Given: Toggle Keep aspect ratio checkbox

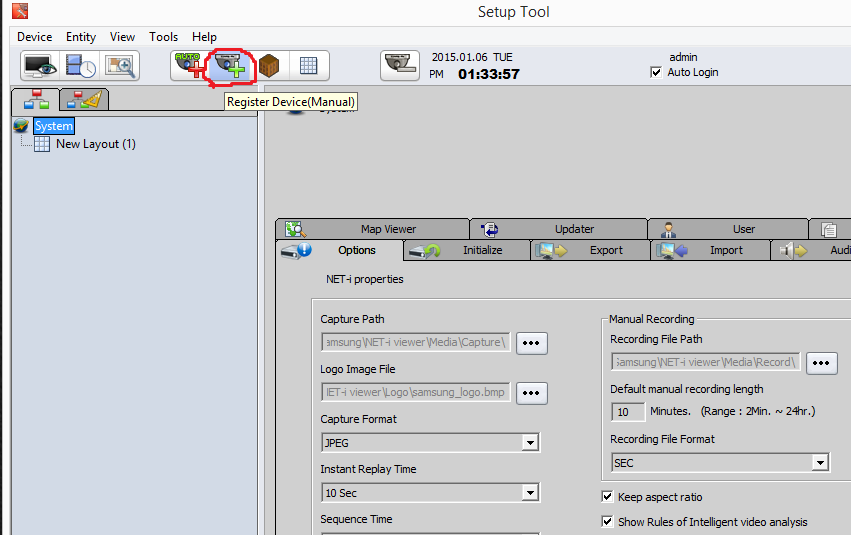Looking at the screenshot, I should click(x=607, y=496).
